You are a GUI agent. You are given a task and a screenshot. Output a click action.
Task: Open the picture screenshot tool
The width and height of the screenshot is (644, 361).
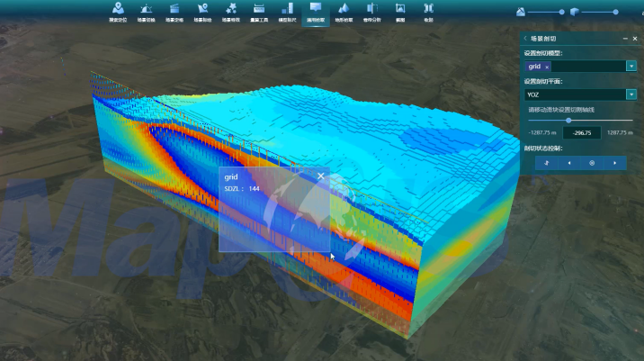point(399,12)
